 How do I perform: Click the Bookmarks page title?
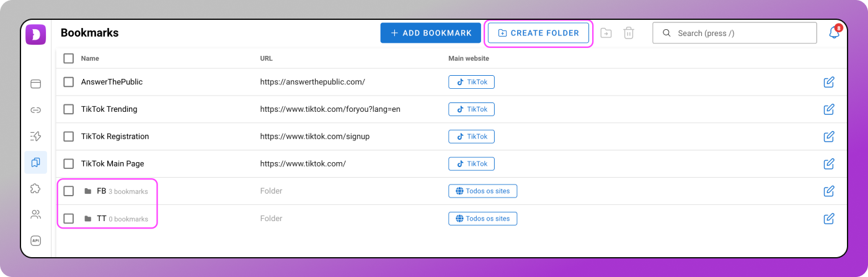(89, 33)
